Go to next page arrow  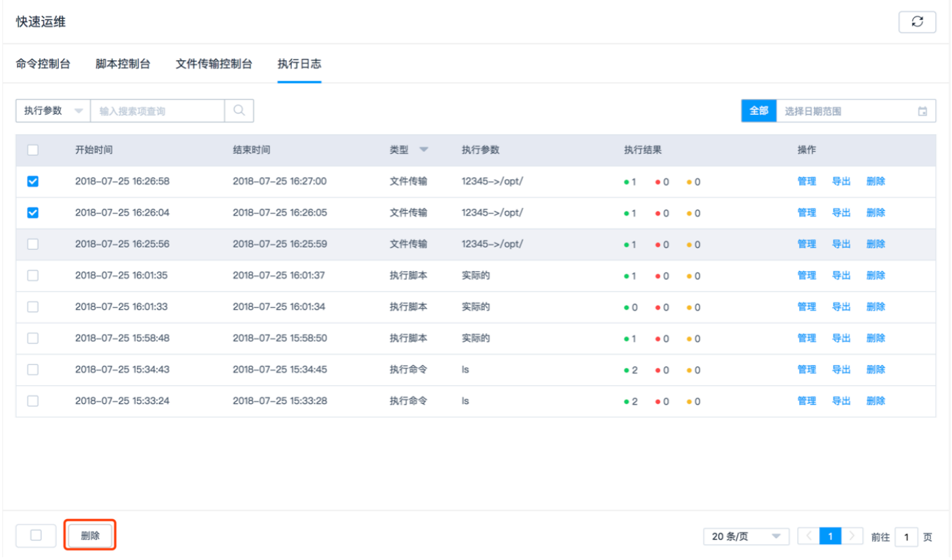click(x=852, y=536)
